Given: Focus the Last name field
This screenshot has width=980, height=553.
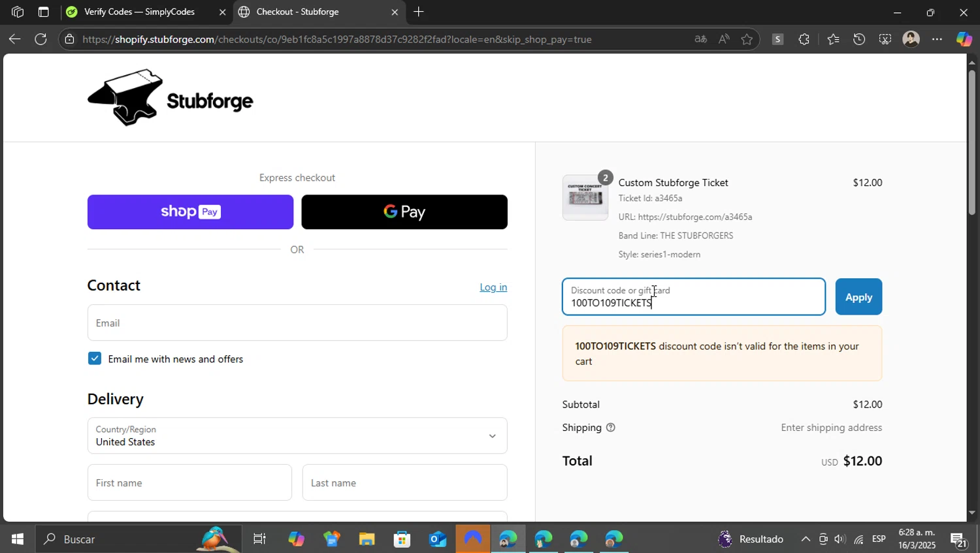Looking at the screenshot, I should pos(405,482).
